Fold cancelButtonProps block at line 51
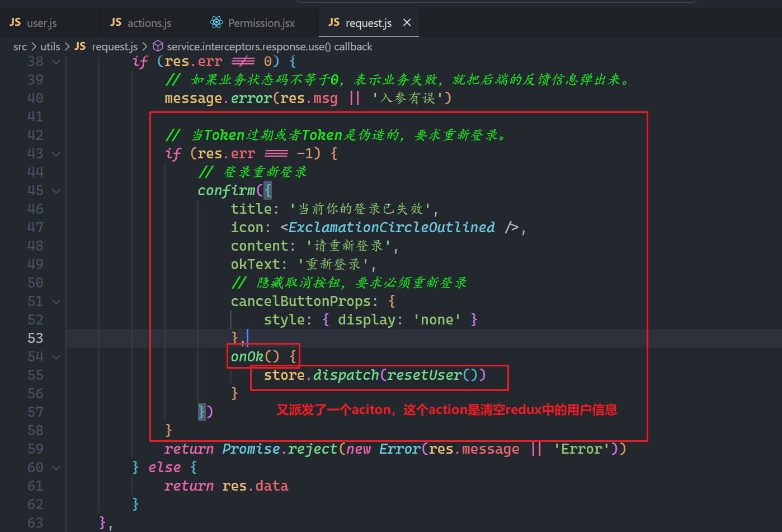Viewport: 782px width, 532px height. 56,302
